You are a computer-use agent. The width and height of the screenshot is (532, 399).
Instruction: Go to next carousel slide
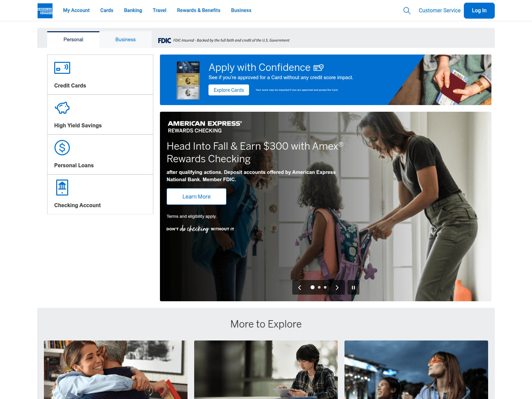click(337, 288)
